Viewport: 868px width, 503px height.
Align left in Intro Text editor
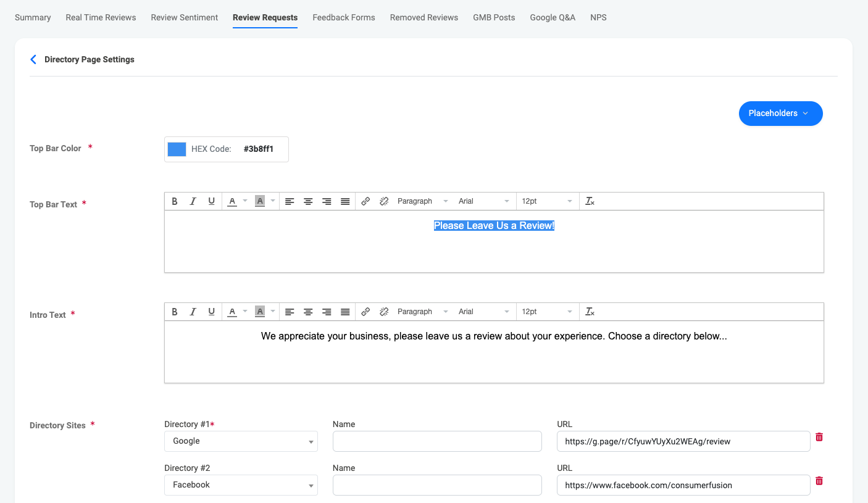coord(290,312)
